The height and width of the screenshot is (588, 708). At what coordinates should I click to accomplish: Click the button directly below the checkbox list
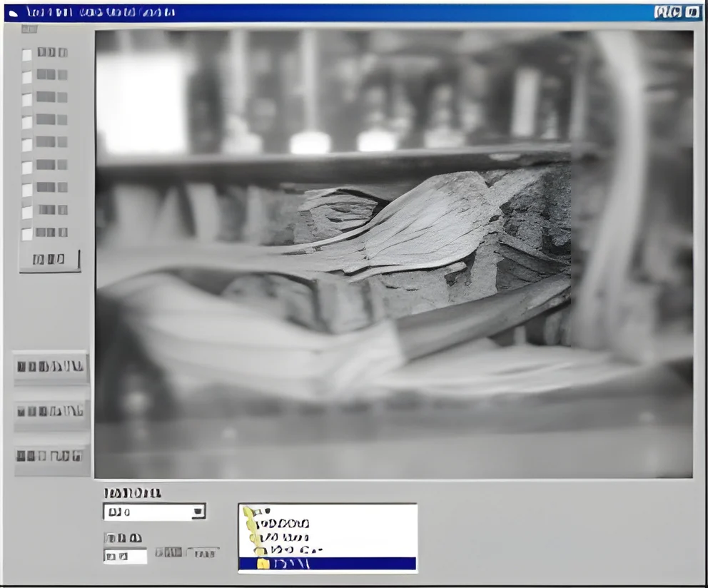click(50, 260)
